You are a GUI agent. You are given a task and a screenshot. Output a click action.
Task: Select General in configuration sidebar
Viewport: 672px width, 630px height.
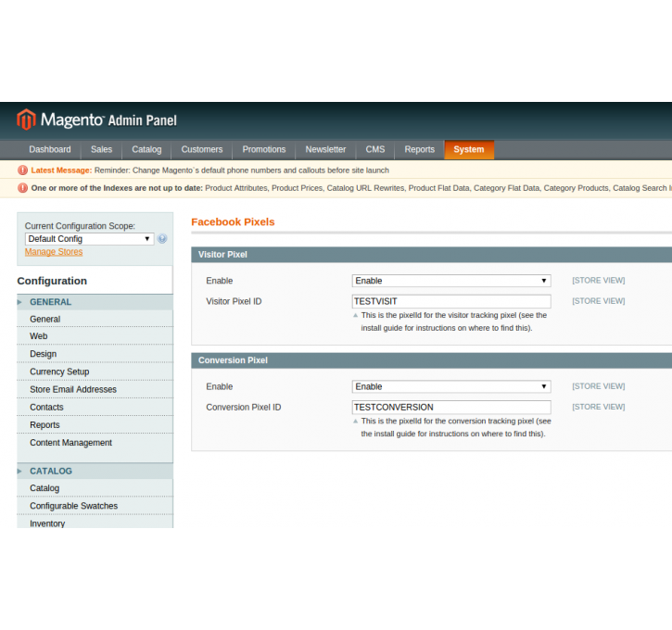coord(95,319)
